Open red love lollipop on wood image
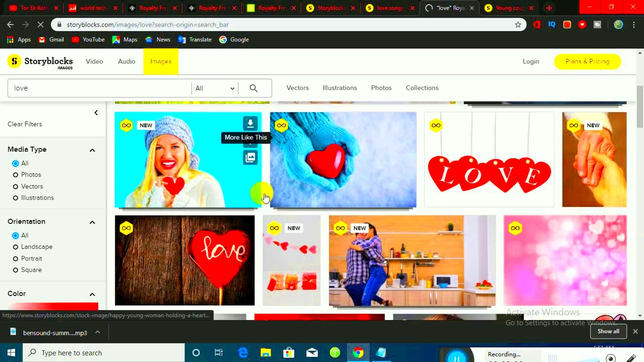 (x=185, y=260)
